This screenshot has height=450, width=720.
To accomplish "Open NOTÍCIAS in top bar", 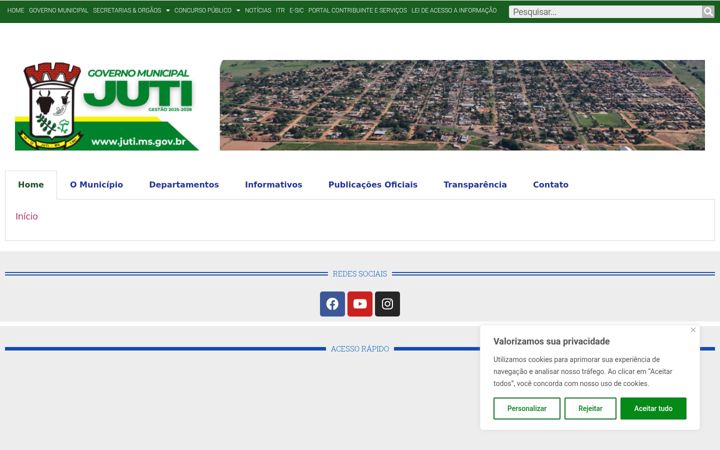I will (x=258, y=10).
